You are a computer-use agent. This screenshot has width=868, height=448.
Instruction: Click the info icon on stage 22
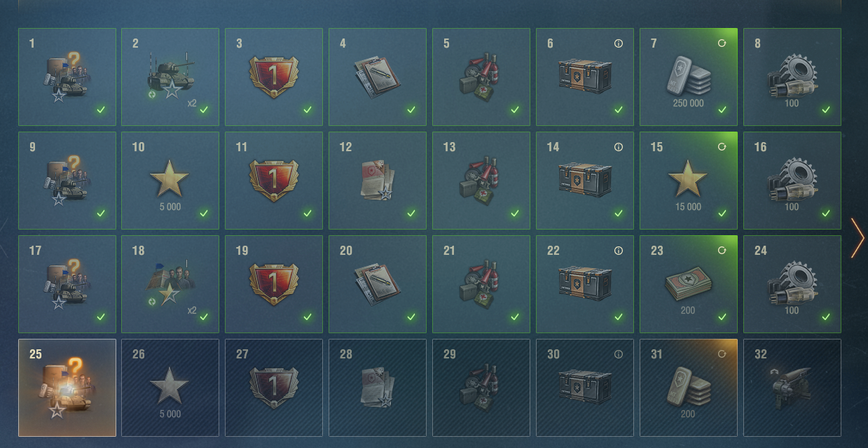618,251
